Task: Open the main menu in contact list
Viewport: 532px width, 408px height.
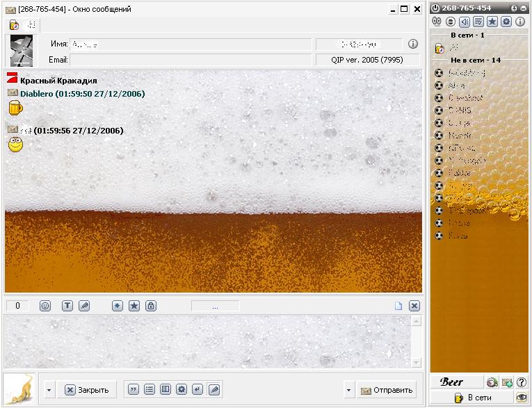Action: pyautogui.click(x=451, y=22)
